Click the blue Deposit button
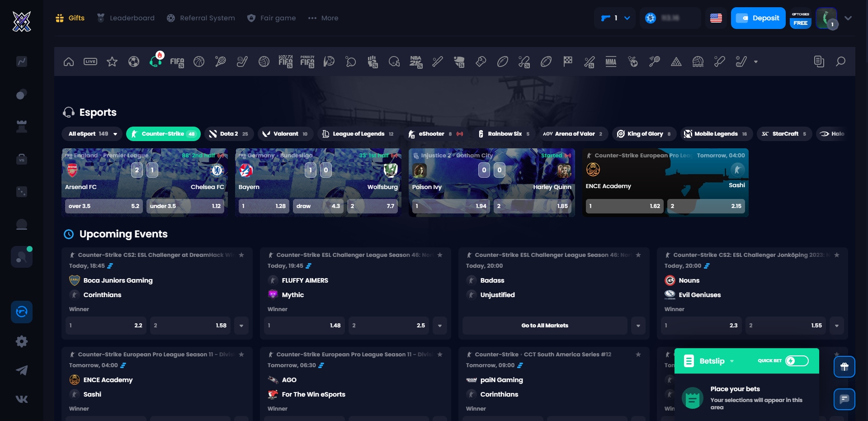Viewport: 868px width, 421px height. (x=758, y=18)
